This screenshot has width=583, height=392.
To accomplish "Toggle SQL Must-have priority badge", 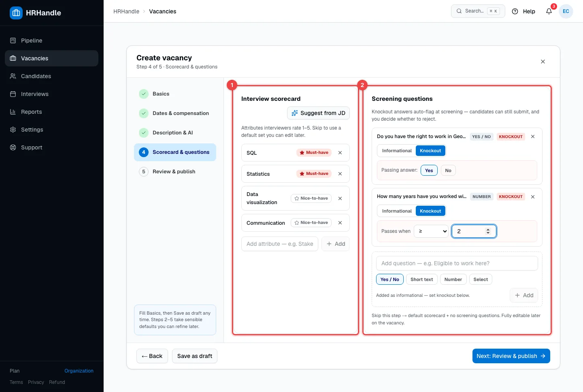I will pyautogui.click(x=314, y=153).
